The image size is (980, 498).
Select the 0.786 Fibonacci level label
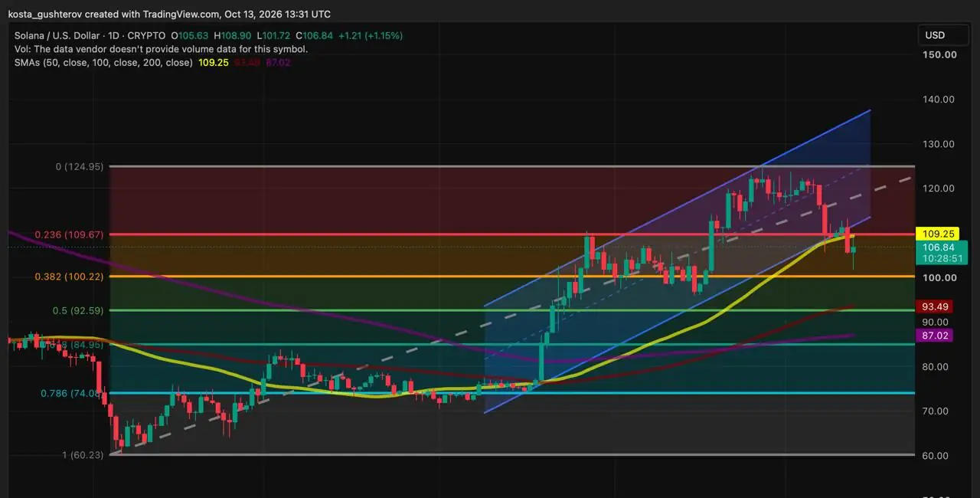pos(70,393)
